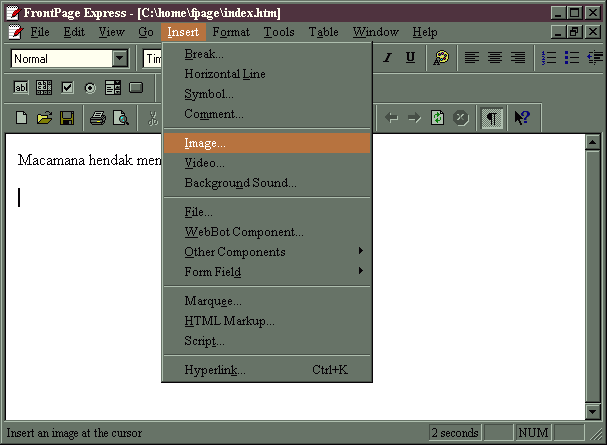The height and width of the screenshot is (445, 607).
Task: Click the context Help pointer icon
Action: 522,118
